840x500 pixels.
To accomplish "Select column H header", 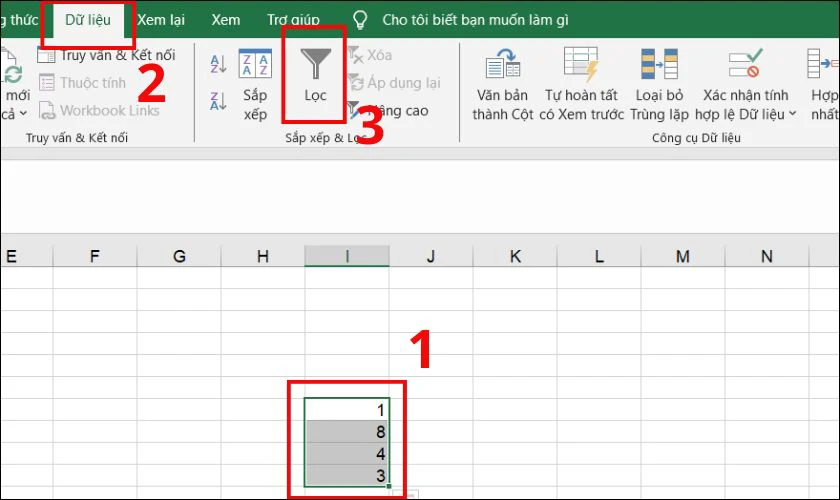I will [263, 256].
